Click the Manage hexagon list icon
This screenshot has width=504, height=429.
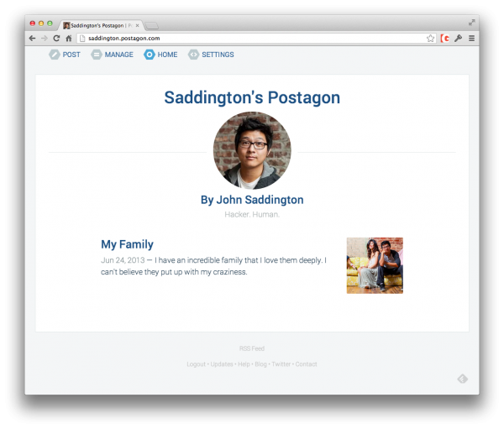pyautogui.click(x=97, y=55)
